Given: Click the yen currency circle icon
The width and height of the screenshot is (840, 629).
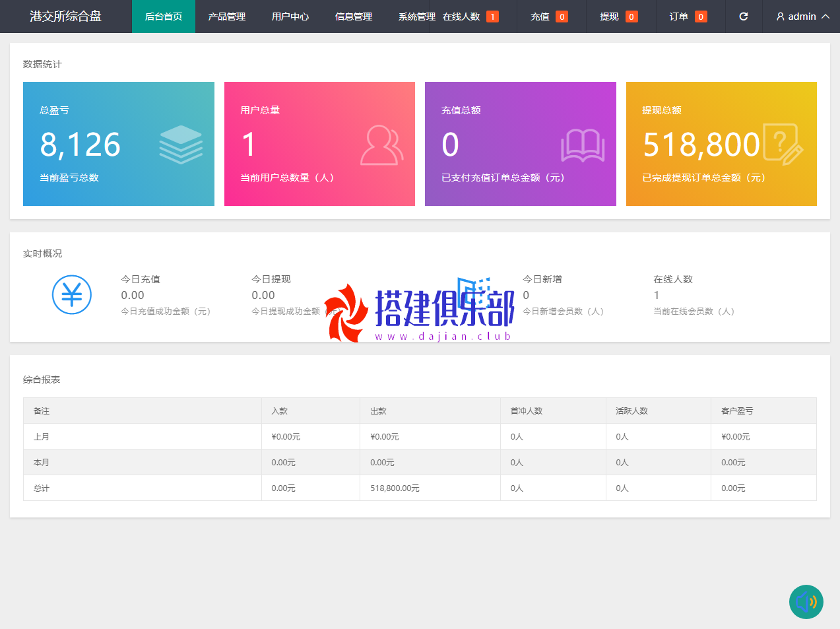Looking at the screenshot, I should coord(72,294).
